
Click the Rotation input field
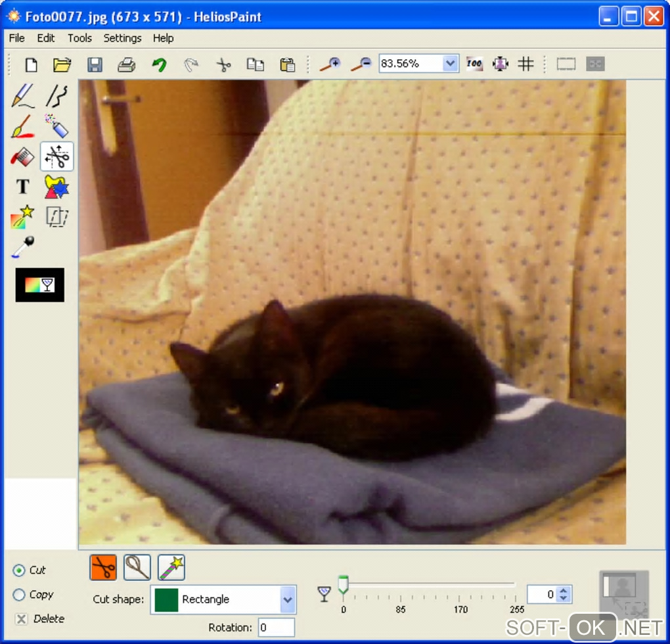click(x=276, y=628)
